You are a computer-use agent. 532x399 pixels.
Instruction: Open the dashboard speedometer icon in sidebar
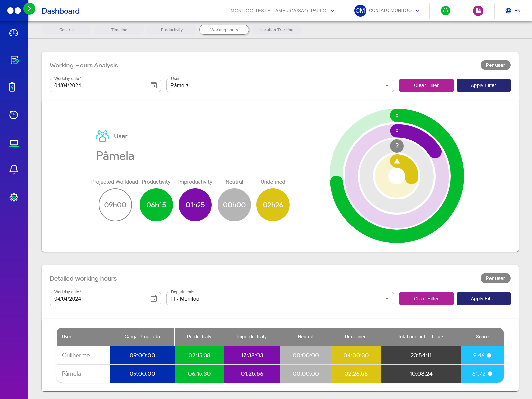pos(14,33)
